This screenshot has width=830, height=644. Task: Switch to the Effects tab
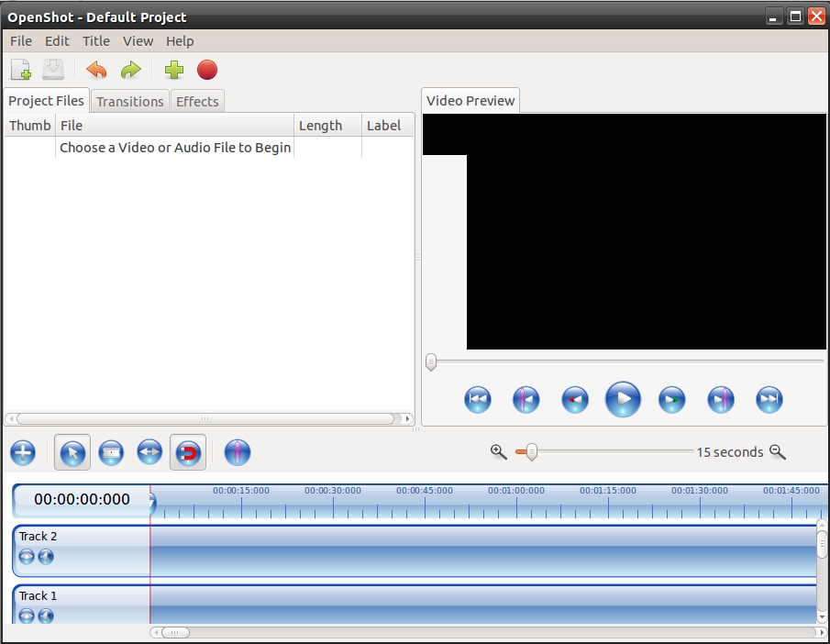coord(197,101)
